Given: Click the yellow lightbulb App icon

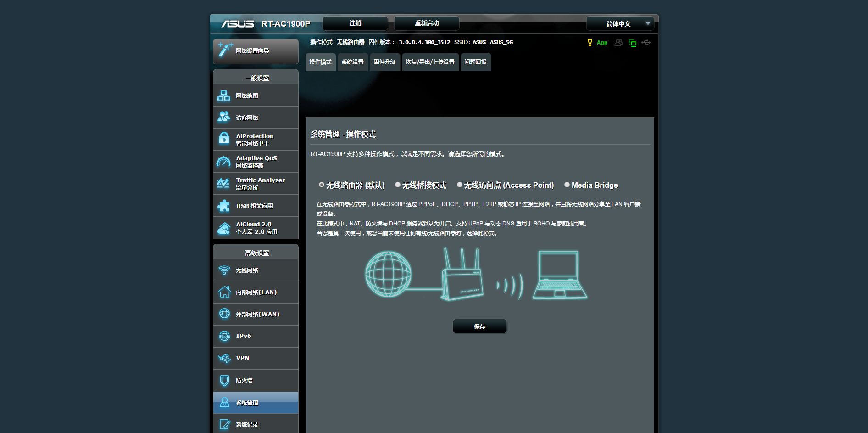Looking at the screenshot, I should pos(590,43).
